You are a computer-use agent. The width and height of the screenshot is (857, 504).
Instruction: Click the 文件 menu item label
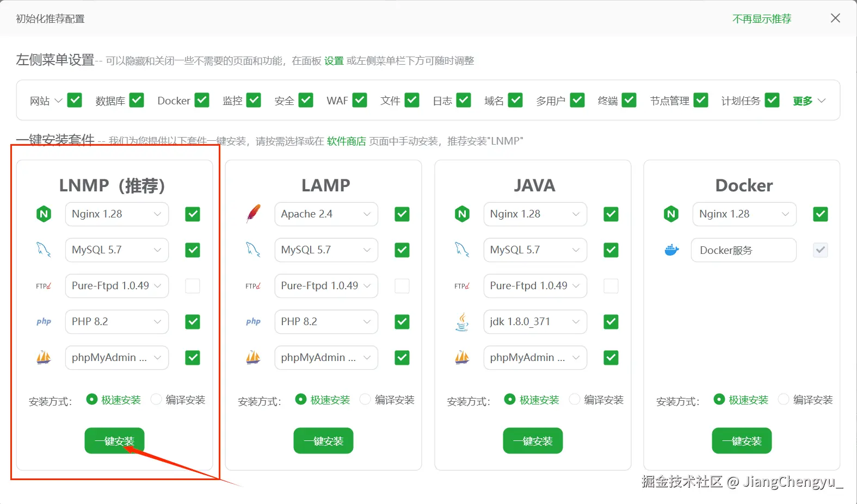click(x=390, y=101)
